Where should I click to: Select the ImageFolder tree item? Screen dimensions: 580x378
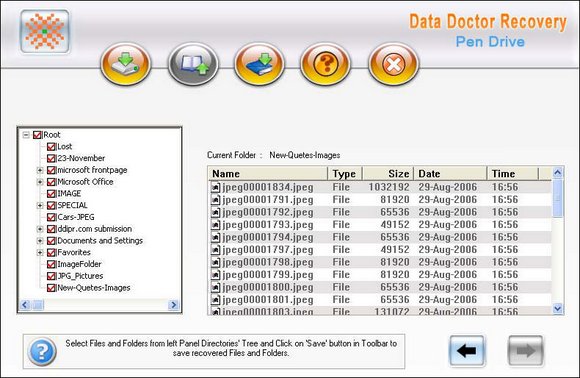[x=79, y=264]
